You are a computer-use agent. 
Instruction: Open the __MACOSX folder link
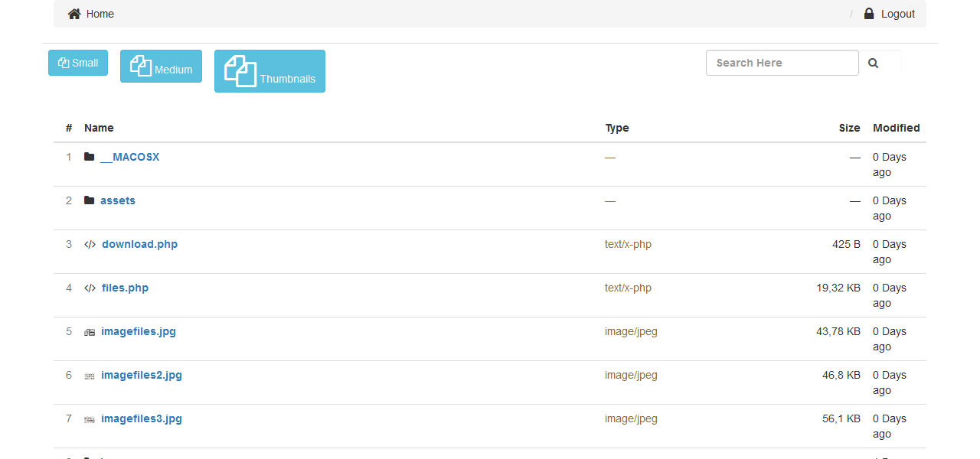pos(129,157)
